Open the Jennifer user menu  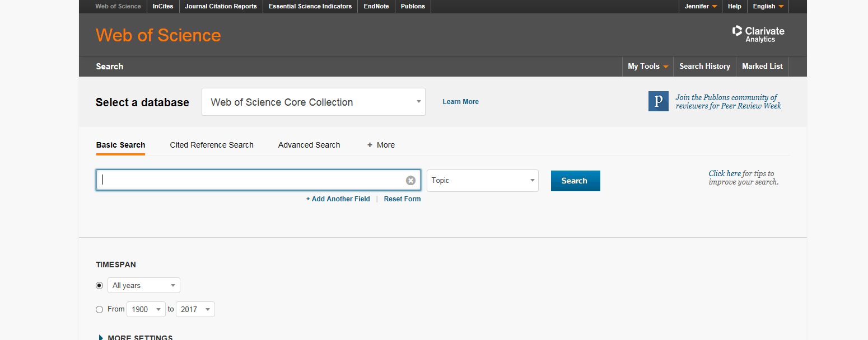pos(701,6)
